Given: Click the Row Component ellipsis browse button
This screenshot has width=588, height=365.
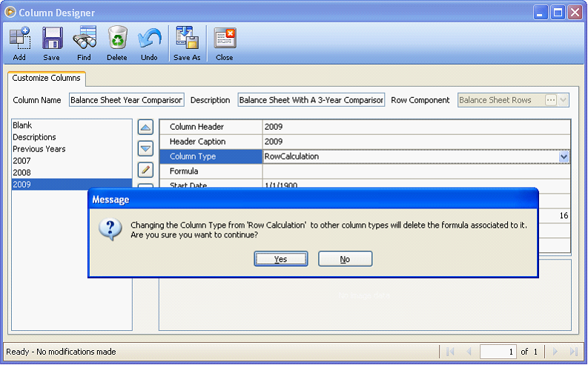Looking at the screenshot, I should 551,100.
